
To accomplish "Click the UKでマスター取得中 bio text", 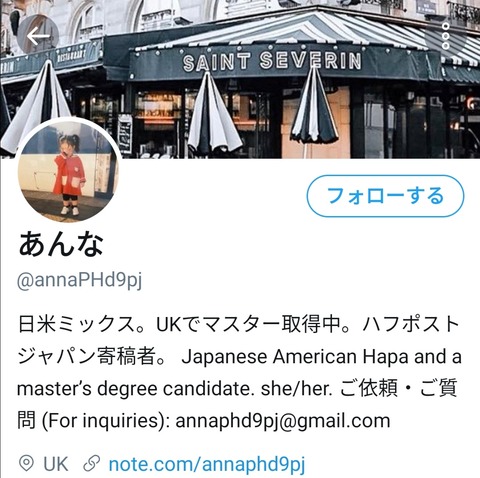I will point(253,324).
